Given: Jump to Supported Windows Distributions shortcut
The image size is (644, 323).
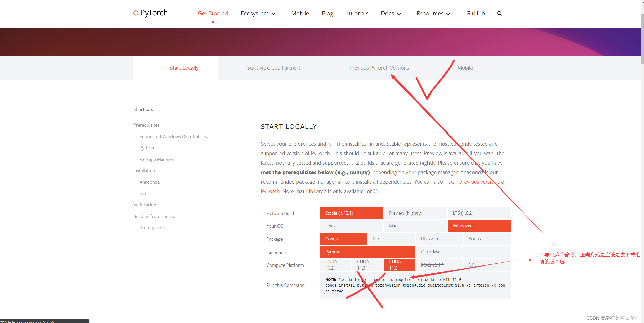Looking at the screenshot, I should tap(174, 137).
